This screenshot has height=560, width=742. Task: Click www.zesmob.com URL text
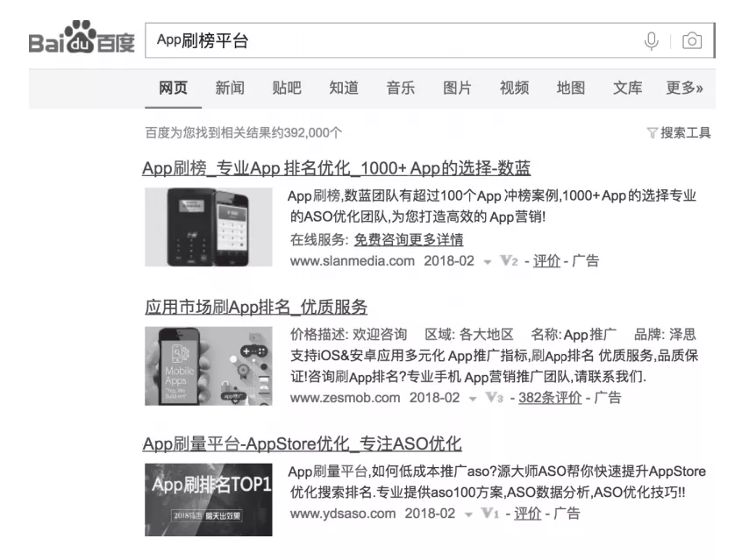coord(345,398)
